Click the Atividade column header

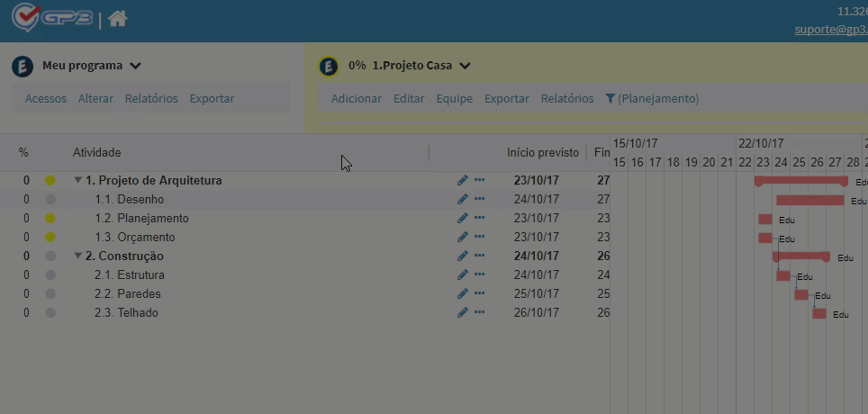pos(97,152)
